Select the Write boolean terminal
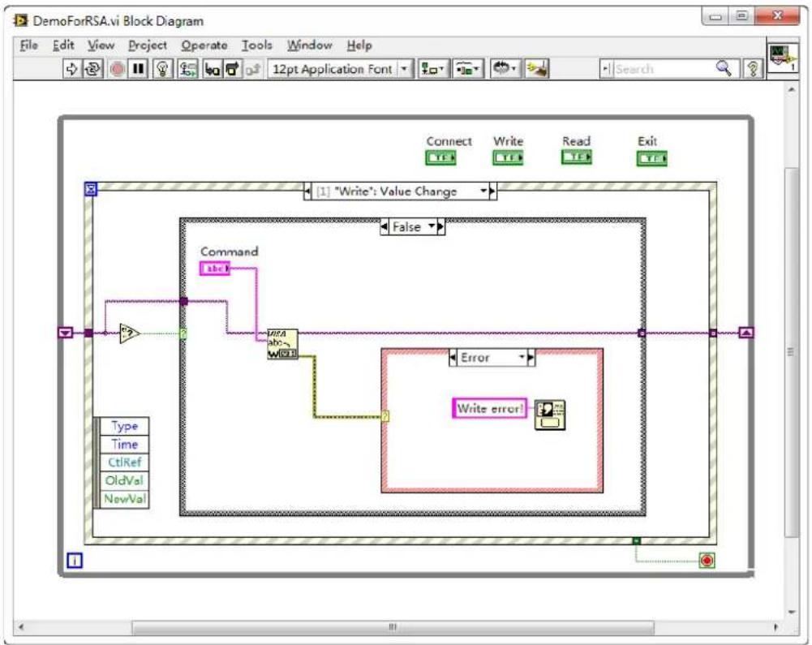This screenshot has width=812, height=645. 508,157
